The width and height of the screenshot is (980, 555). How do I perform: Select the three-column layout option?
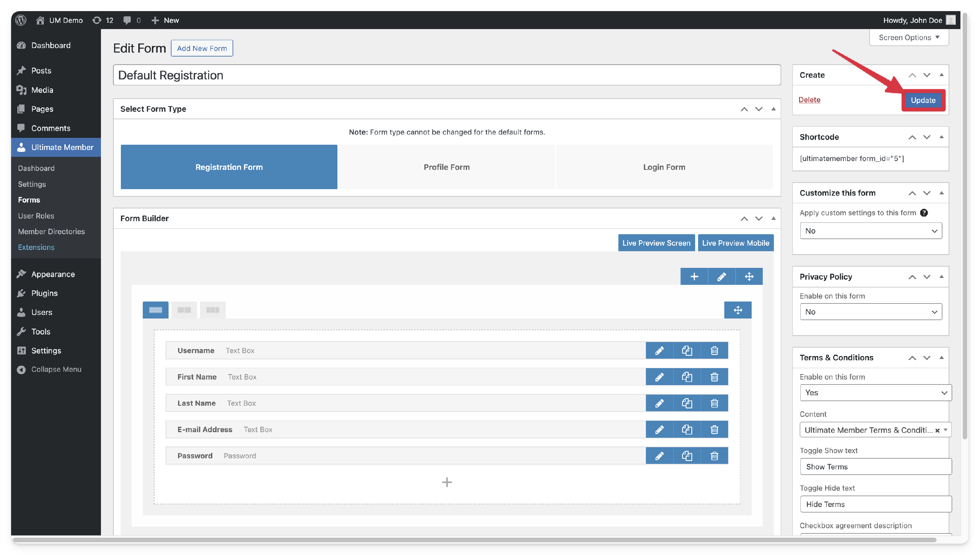pos(212,310)
